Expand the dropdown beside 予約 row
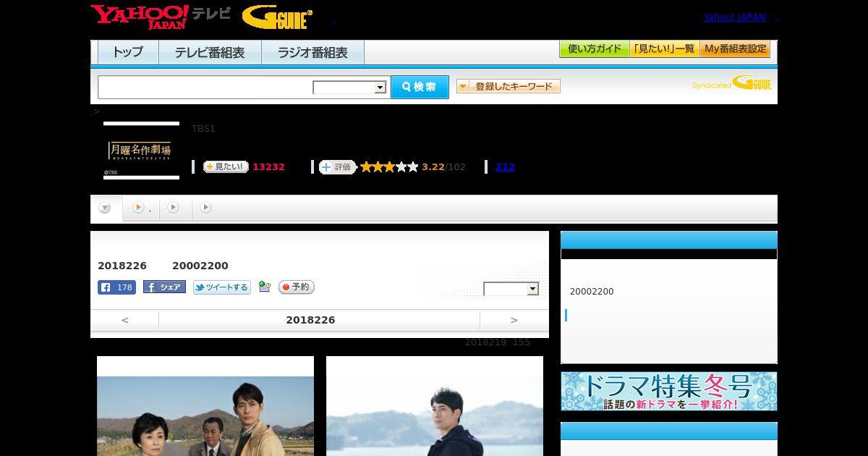868x456 pixels. click(511, 289)
